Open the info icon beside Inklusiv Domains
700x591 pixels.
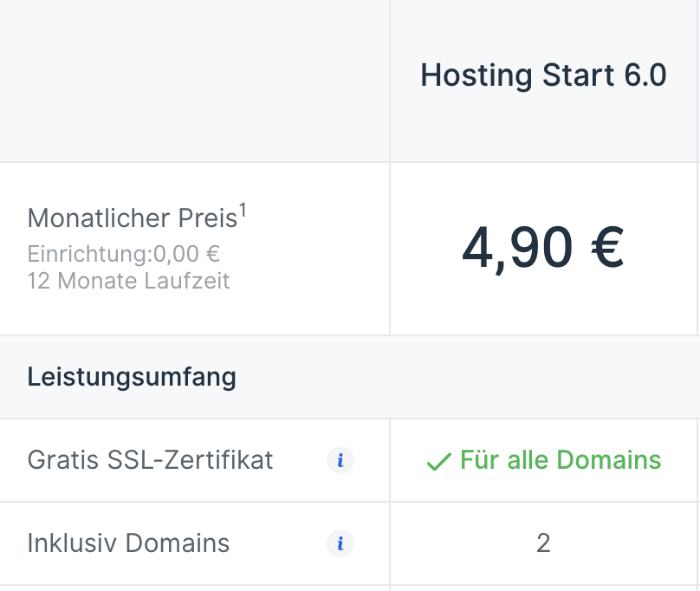tap(340, 544)
